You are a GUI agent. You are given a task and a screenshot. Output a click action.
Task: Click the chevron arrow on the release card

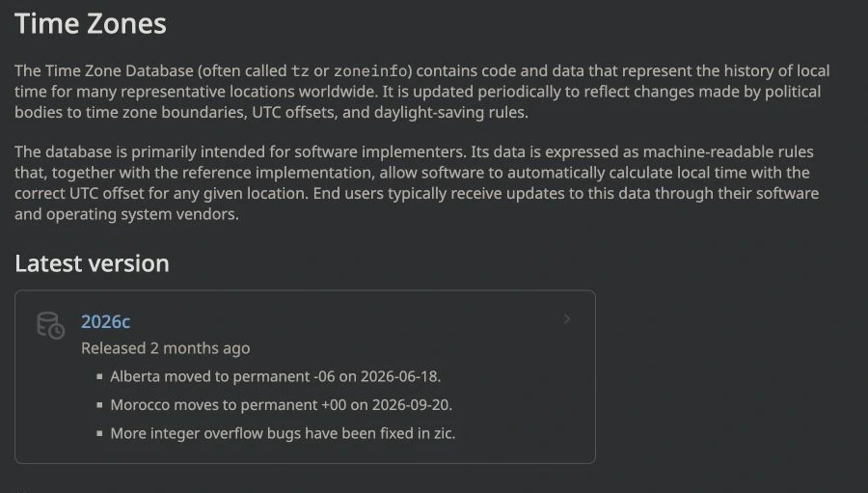point(566,319)
